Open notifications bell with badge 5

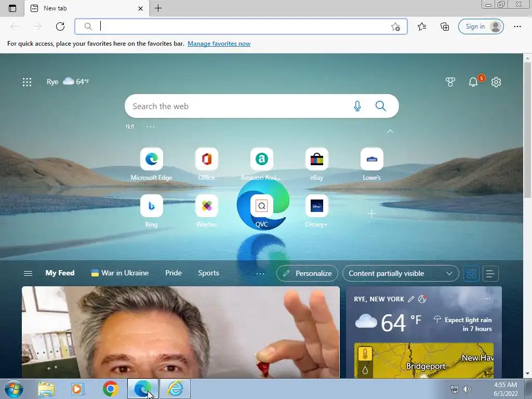[x=473, y=82]
